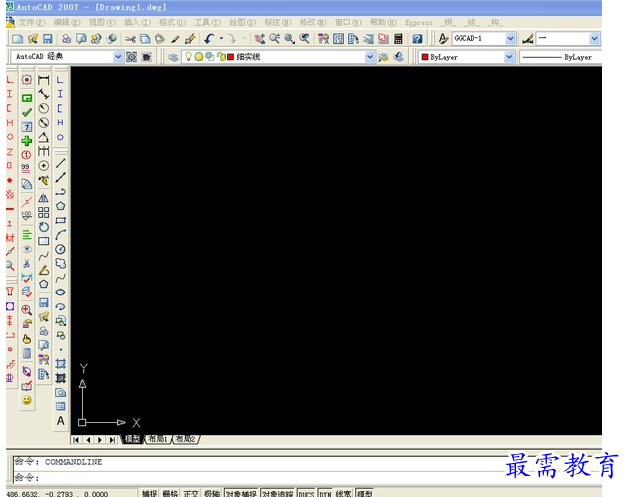The image size is (627, 497).
Task: Select the Aligned dimension tool
Action: tap(44, 94)
